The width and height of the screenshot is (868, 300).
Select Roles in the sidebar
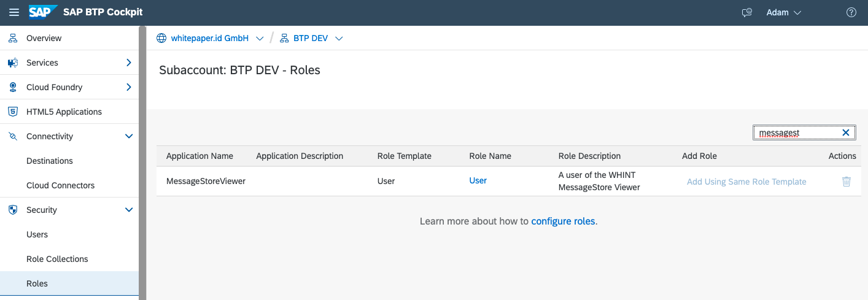coord(69,283)
